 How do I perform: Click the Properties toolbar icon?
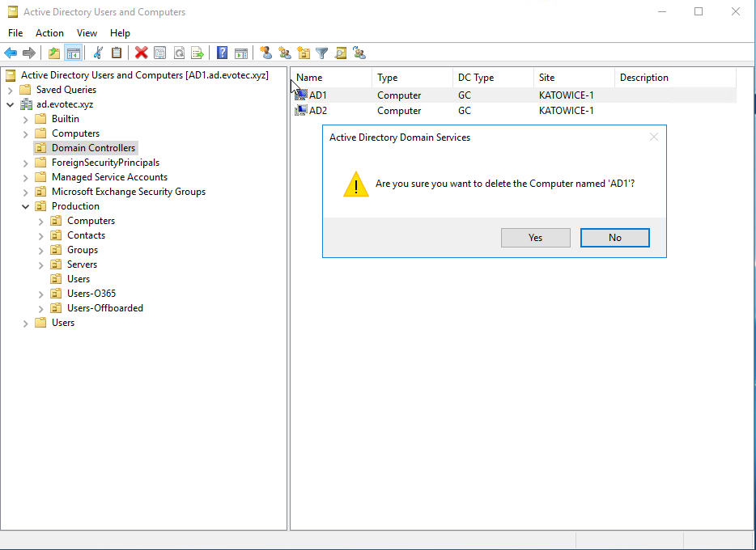point(159,52)
